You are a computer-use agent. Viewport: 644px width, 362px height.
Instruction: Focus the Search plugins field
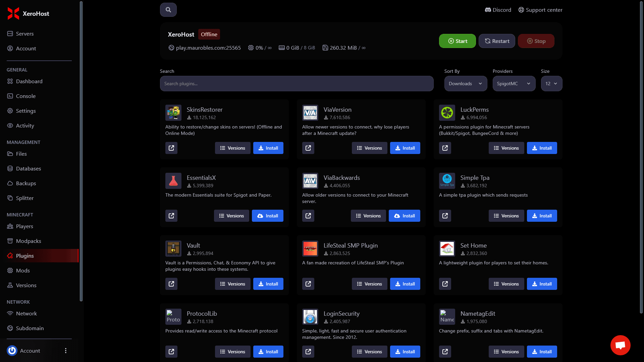pyautogui.click(x=297, y=84)
